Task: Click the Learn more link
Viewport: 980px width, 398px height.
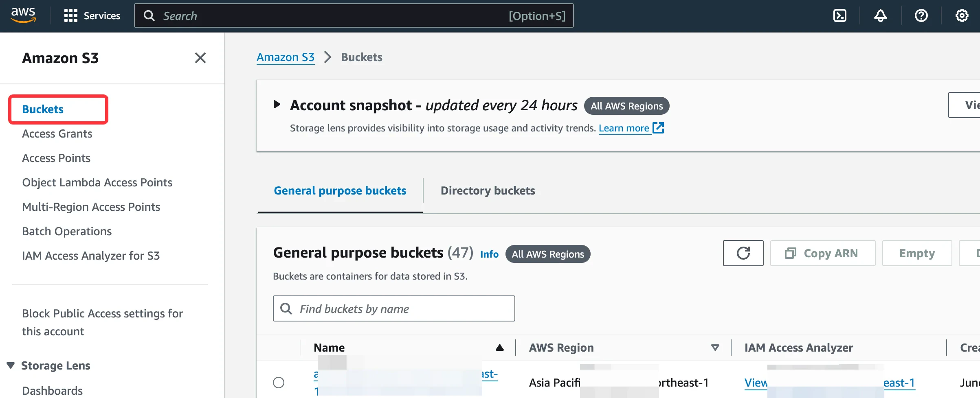Action: (x=631, y=128)
